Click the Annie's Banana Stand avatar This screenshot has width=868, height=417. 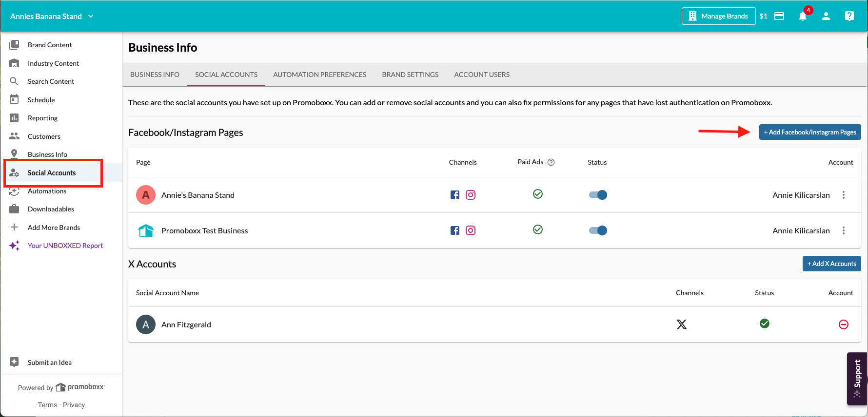146,195
